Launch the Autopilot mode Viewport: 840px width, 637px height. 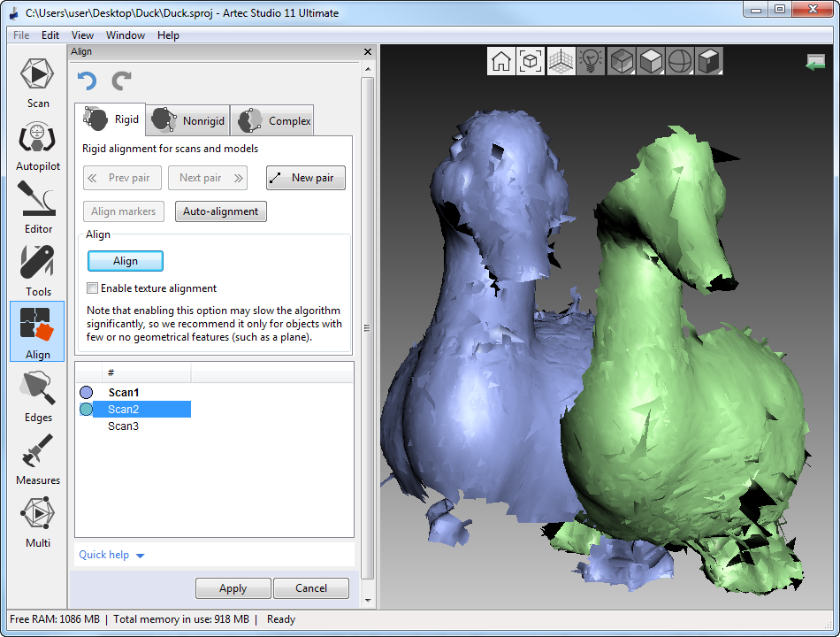pos(37,146)
